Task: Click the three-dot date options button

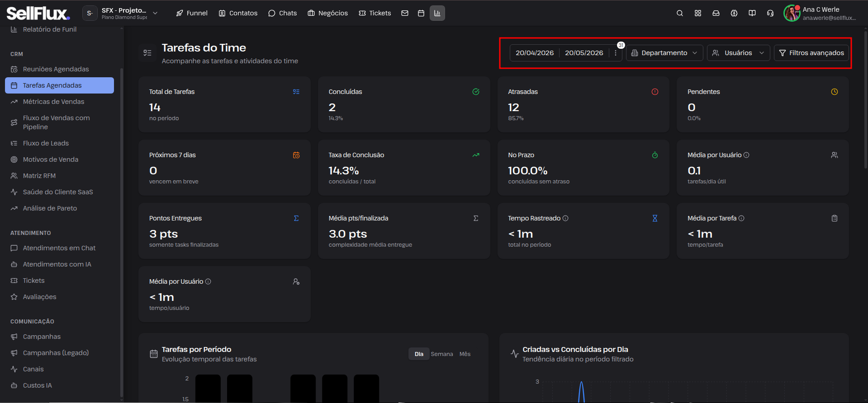Action: click(616, 53)
